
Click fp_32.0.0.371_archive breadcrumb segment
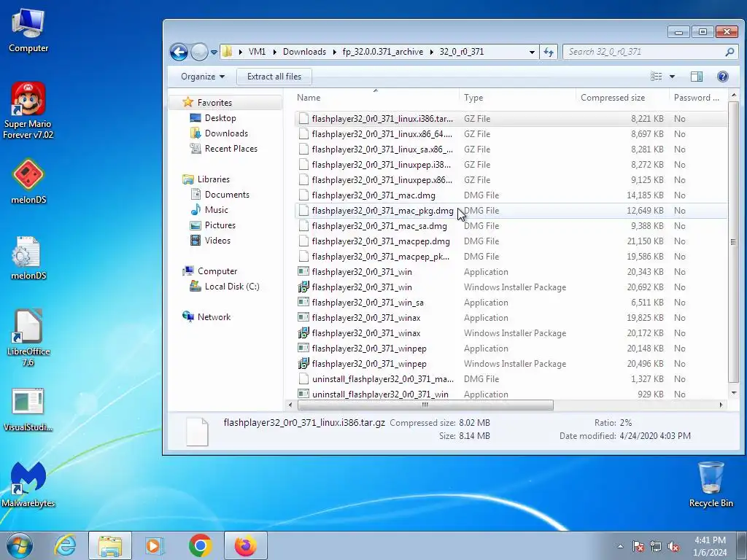(382, 52)
